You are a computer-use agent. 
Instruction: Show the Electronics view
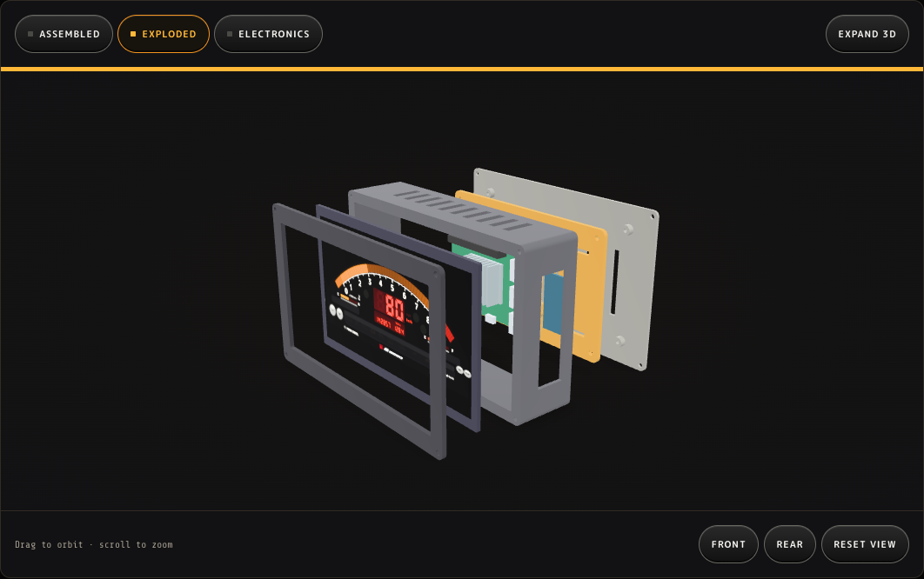click(x=268, y=34)
